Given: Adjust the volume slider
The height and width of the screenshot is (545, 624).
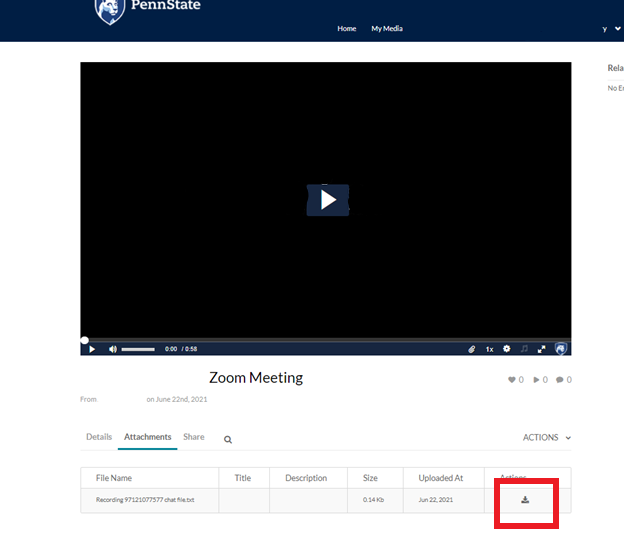Looking at the screenshot, I should click(138, 349).
